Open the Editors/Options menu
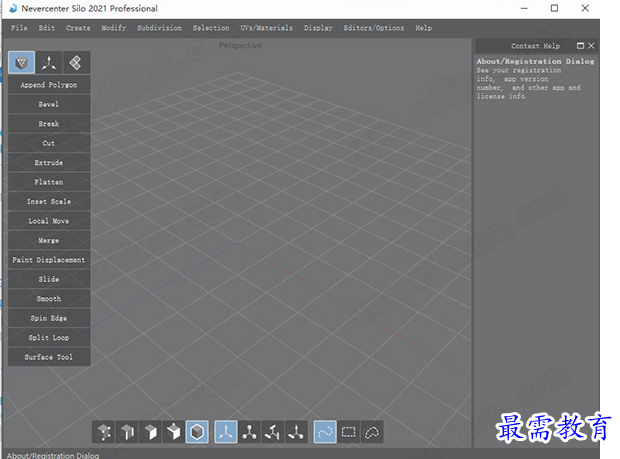The image size is (620, 459). tap(374, 28)
